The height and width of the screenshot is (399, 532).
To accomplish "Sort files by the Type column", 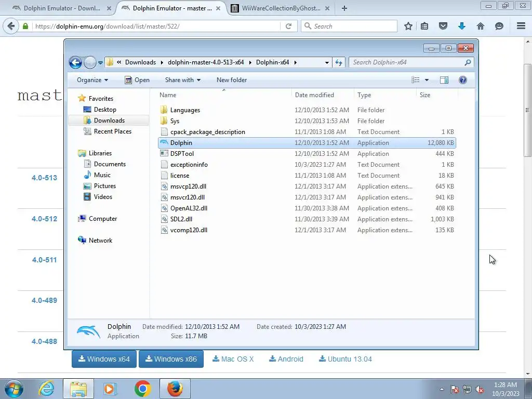I will [x=385, y=95].
